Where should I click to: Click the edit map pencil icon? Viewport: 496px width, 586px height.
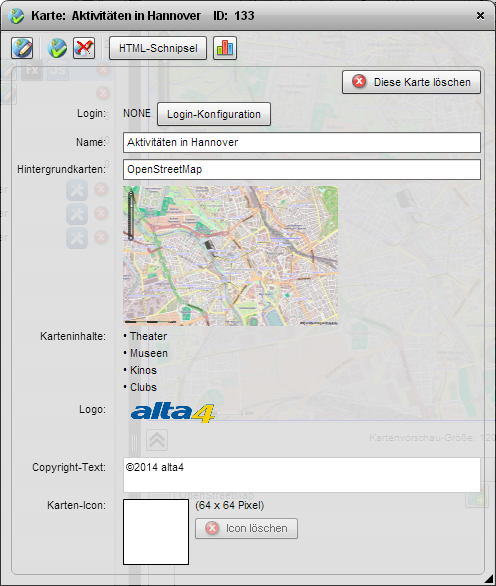22,48
